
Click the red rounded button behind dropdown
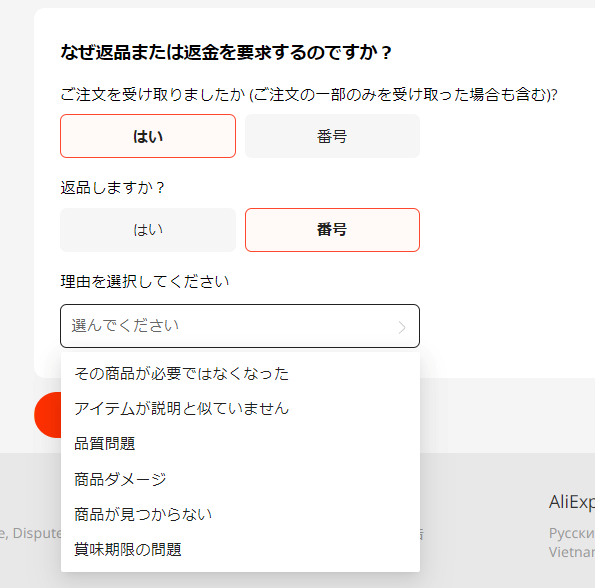[x=48, y=415]
